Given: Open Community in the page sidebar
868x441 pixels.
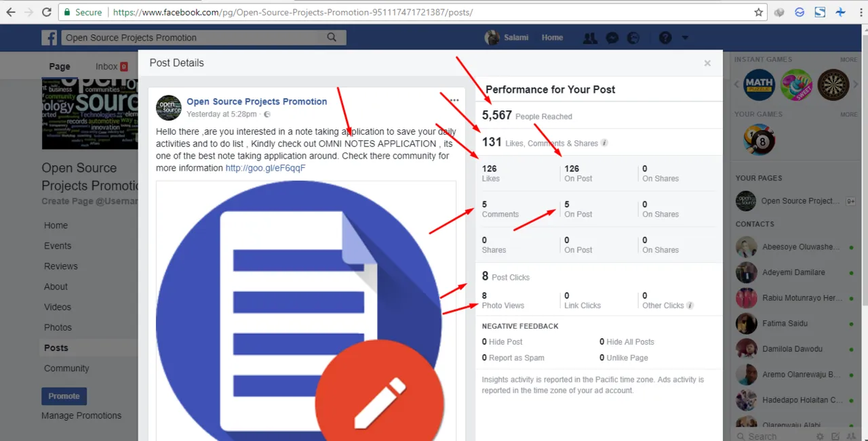Looking at the screenshot, I should [x=66, y=369].
